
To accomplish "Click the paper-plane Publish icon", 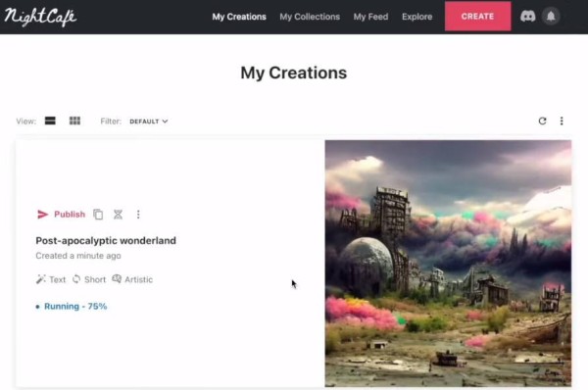I will pos(43,215).
